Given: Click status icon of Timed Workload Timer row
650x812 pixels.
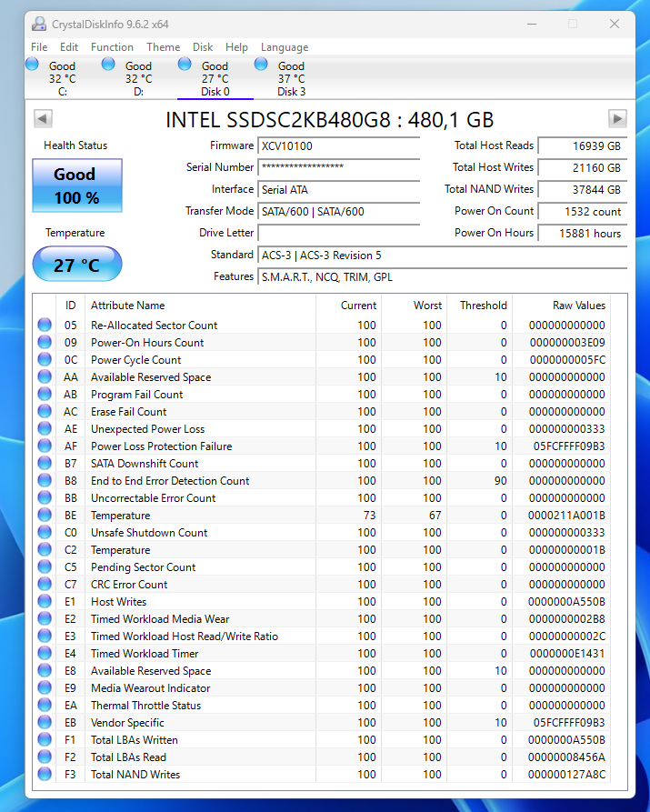Looking at the screenshot, I should (x=45, y=653).
